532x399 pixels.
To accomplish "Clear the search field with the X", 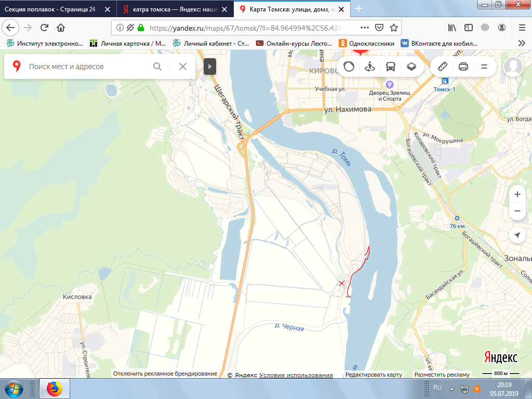I will [183, 66].
